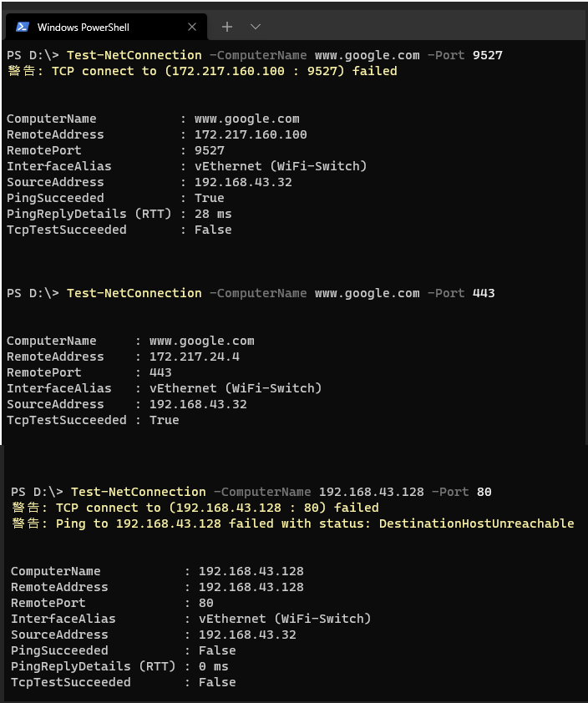Select the Windows PowerShell tab title
588x703 pixels.
tap(84, 28)
